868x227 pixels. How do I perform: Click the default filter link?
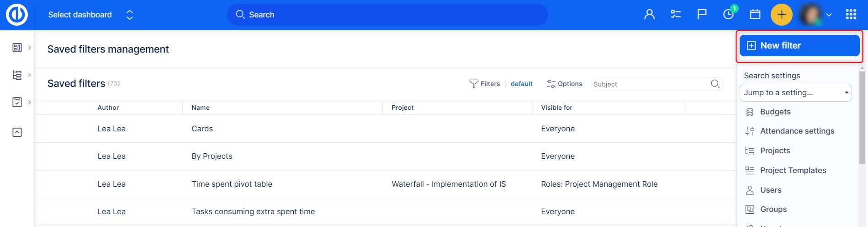tap(521, 84)
